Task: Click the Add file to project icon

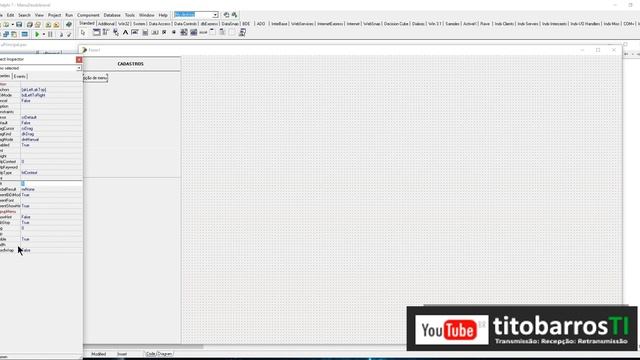Action: pos(48,25)
